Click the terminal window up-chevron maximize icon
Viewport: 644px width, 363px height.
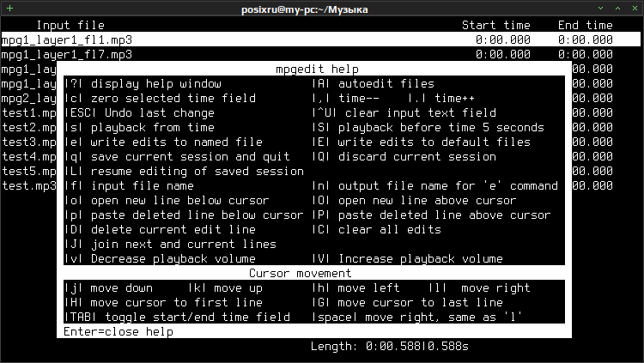pyautogui.click(x=617, y=9)
